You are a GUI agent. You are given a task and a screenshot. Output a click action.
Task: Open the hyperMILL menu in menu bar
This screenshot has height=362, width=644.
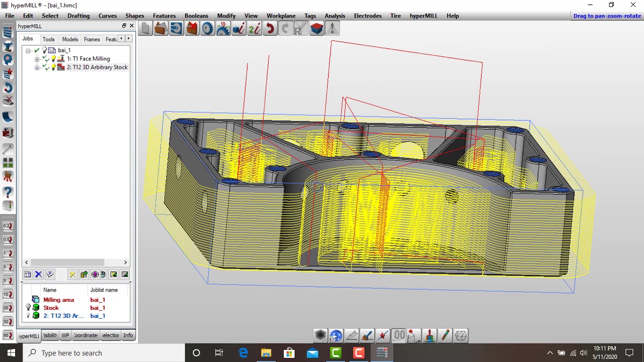click(x=423, y=16)
